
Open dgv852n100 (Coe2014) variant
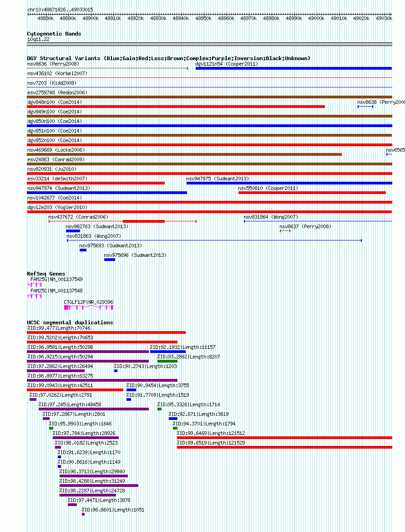pyautogui.click(x=55, y=140)
